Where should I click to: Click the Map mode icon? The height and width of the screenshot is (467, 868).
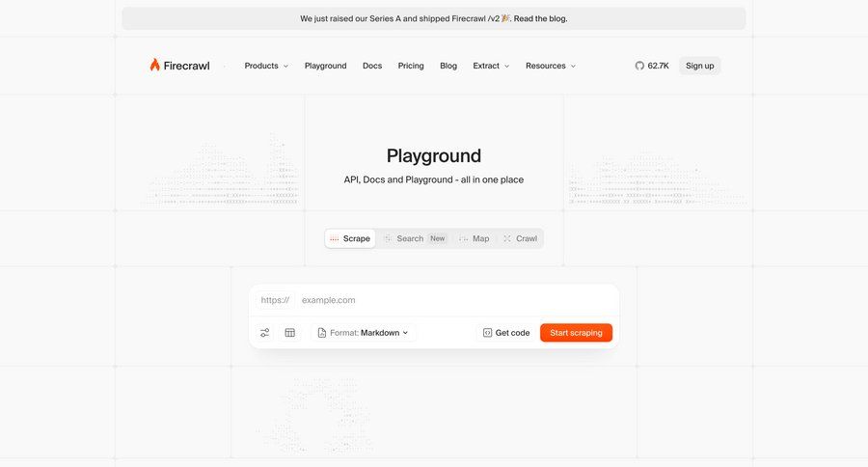tap(463, 238)
